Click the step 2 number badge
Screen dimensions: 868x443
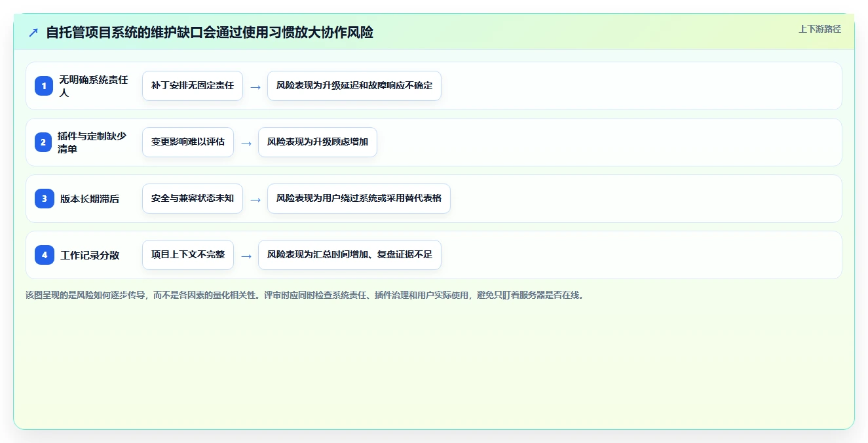pyautogui.click(x=44, y=142)
